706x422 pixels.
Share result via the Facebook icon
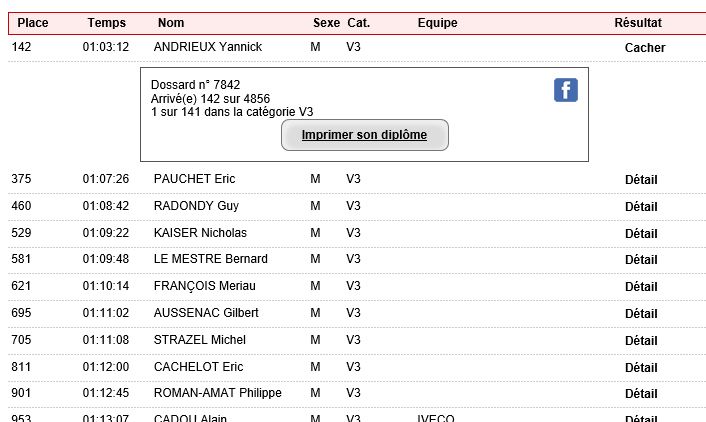pos(566,90)
